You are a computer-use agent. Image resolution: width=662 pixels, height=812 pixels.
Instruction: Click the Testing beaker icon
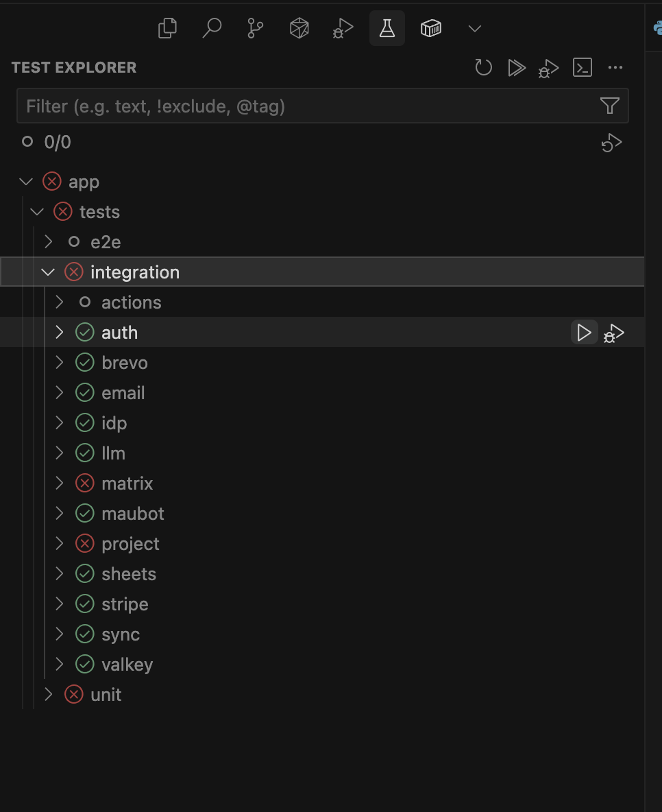coord(387,28)
